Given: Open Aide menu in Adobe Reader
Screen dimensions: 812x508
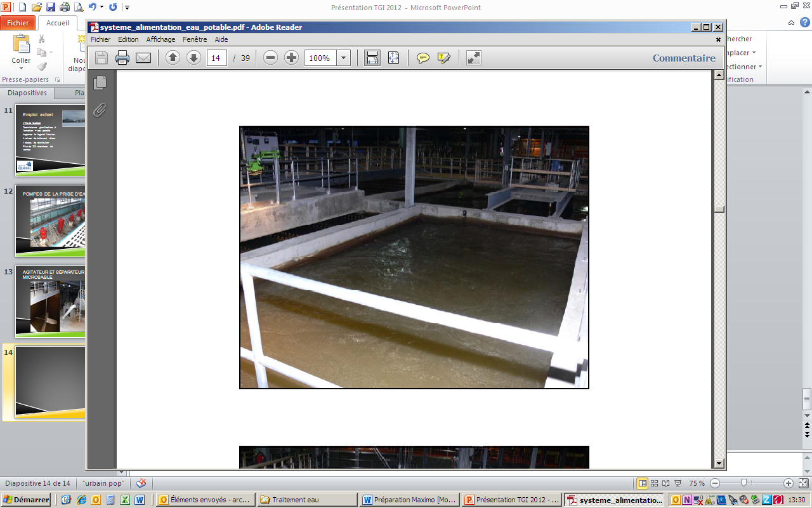Looking at the screenshot, I should [x=221, y=39].
